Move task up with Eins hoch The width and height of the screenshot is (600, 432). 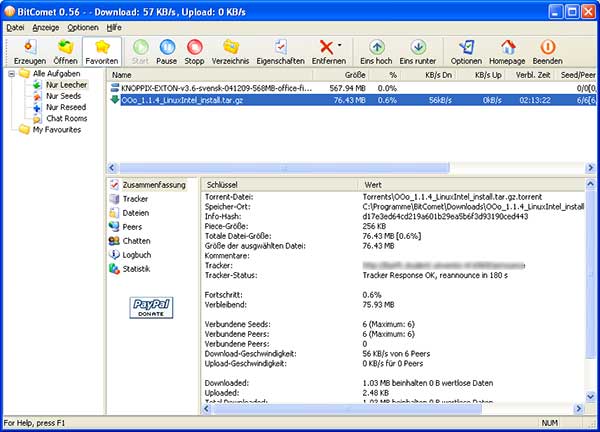pos(376,52)
